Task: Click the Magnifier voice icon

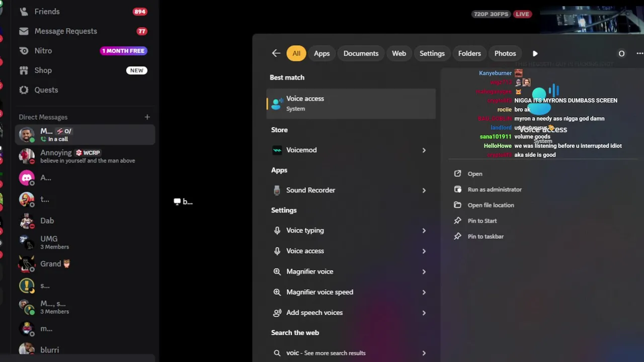Action: pos(277,271)
